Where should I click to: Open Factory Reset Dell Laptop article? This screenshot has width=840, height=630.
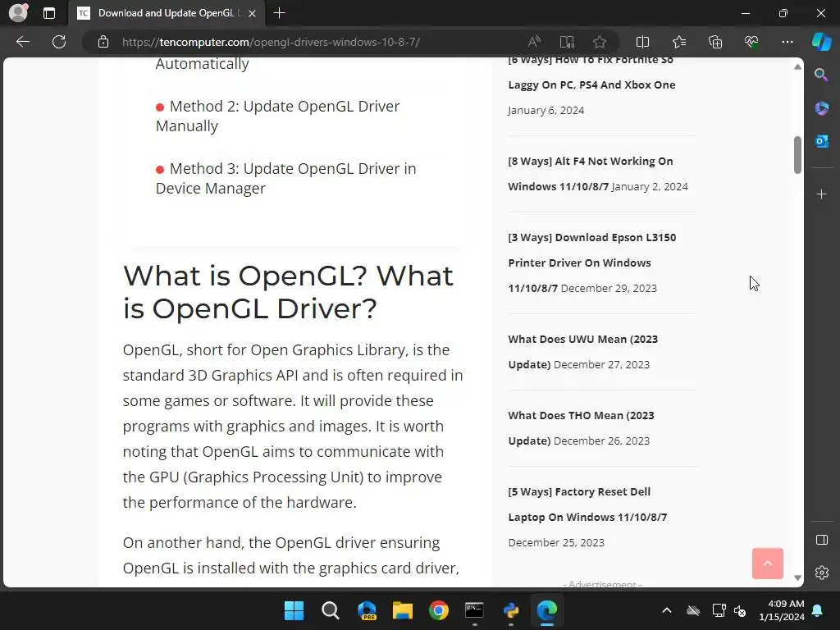click(587, 504)
